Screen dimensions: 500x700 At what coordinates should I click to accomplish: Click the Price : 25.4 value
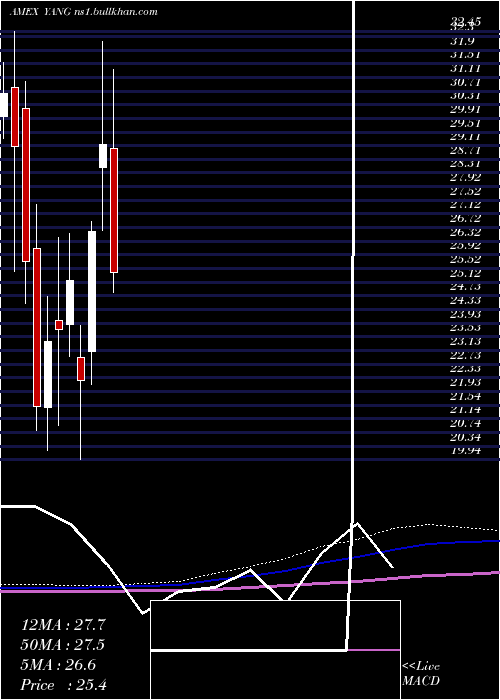[63, 685]
